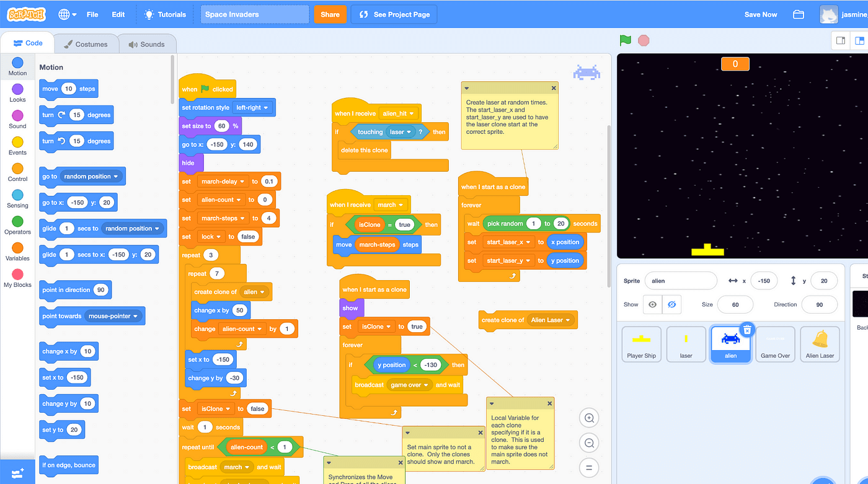This screenshot has width=868, height=484.
Task: Click Save Now in the top bar
Action: (760, 14)
